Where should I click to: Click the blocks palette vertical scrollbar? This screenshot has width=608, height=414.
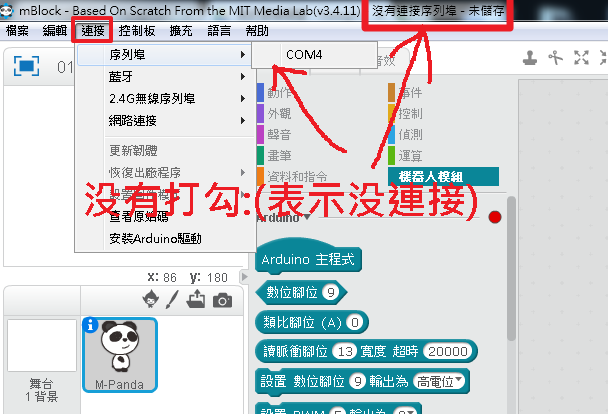511,269
